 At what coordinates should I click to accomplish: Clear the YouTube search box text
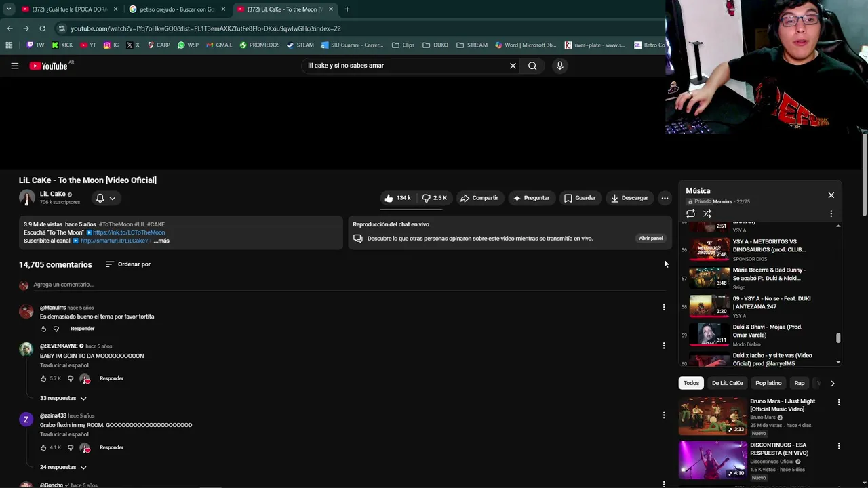click(513, 66)
